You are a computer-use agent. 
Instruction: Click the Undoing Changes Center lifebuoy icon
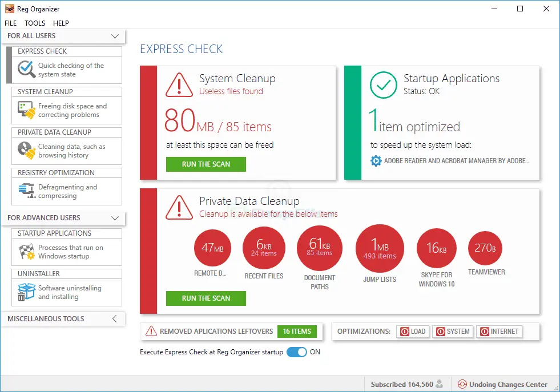462,384
